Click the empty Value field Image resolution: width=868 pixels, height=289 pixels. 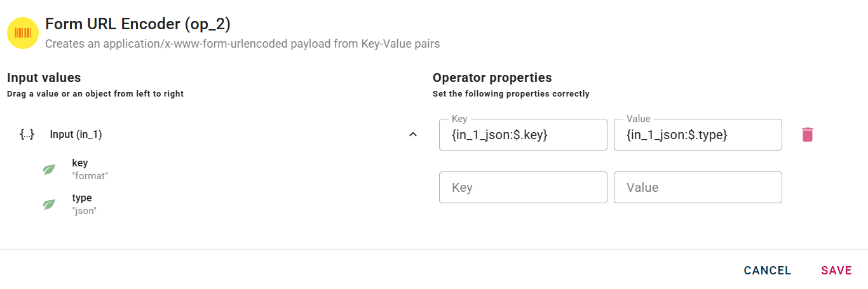[698, 187]
